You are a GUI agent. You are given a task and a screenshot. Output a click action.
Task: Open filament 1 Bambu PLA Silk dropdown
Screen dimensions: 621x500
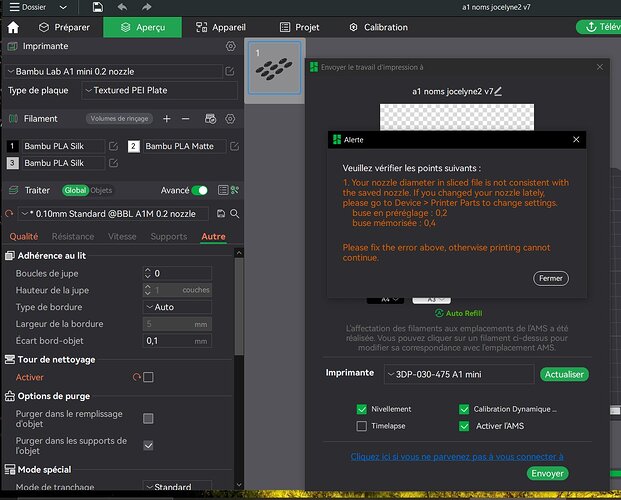tap(63, 146)
